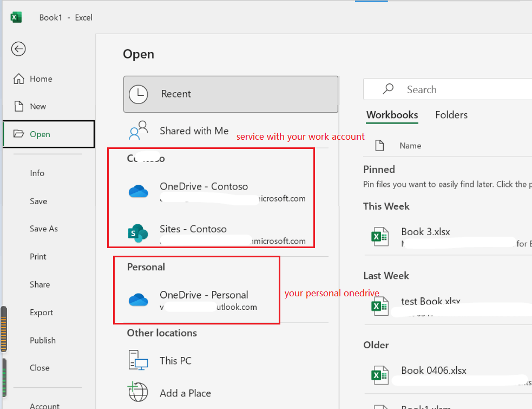Click the This PC computer icon
The height and width of the screenshot is (409, 532).
pyautogui.click(x=139, y=360)
